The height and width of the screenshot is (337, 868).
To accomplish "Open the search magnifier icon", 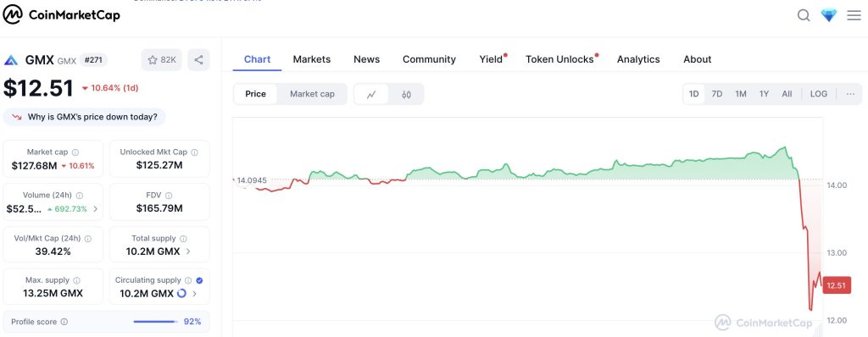I will [x=804, y=15].
